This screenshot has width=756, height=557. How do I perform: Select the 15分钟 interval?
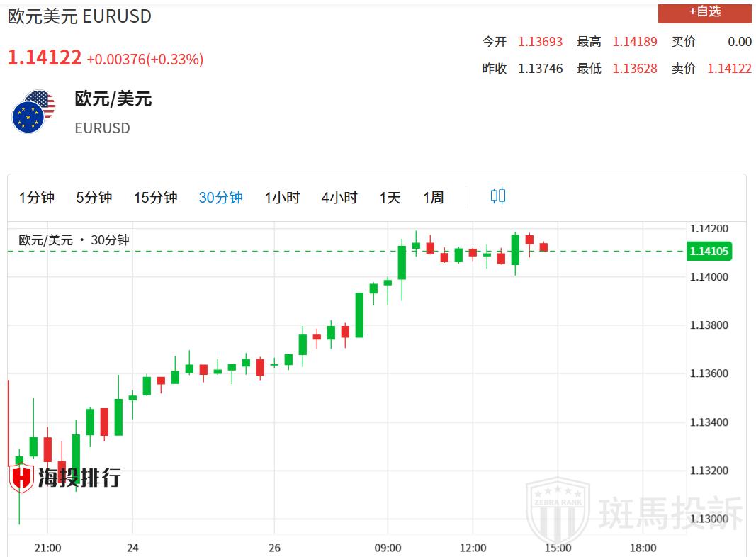[155, 198]
